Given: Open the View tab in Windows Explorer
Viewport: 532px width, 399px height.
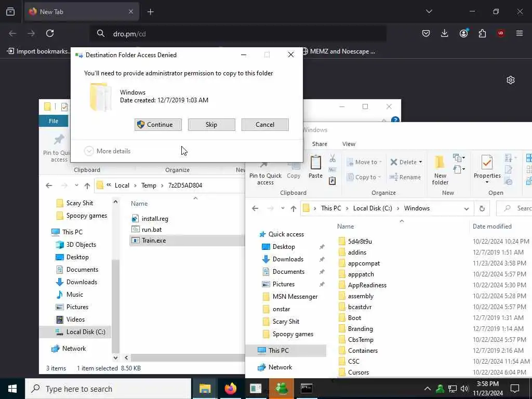Looking at the screenshot, I should 349,144.
